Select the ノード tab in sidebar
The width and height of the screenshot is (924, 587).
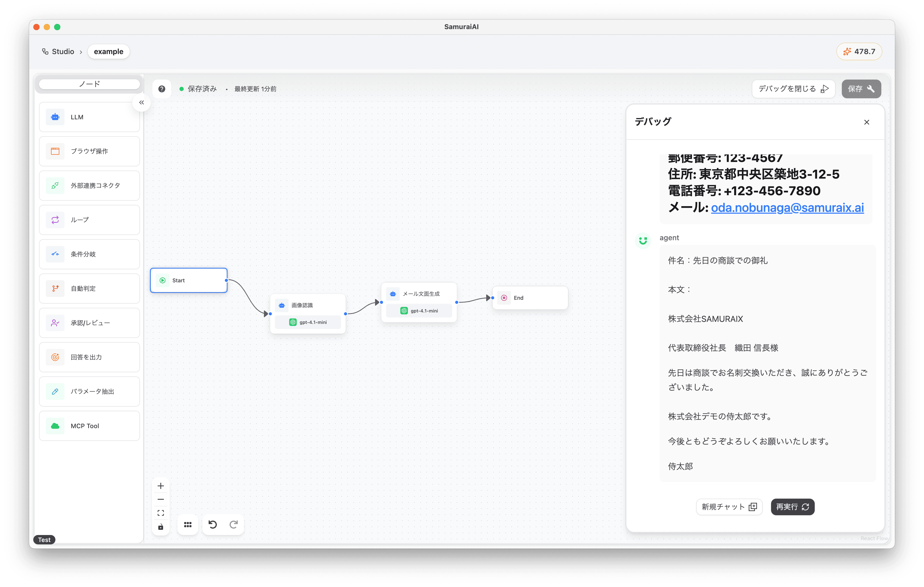click(89, 84)
